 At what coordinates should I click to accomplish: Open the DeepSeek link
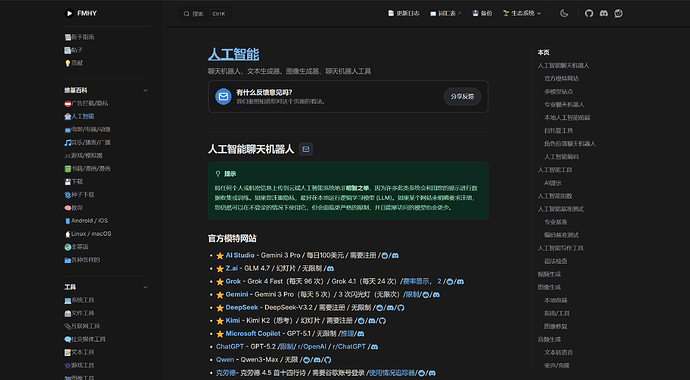click(x=242, y=308)
